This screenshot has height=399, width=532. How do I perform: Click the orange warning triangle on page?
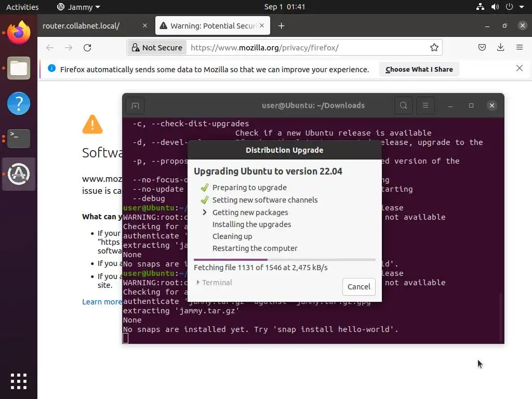coord(92,124)
